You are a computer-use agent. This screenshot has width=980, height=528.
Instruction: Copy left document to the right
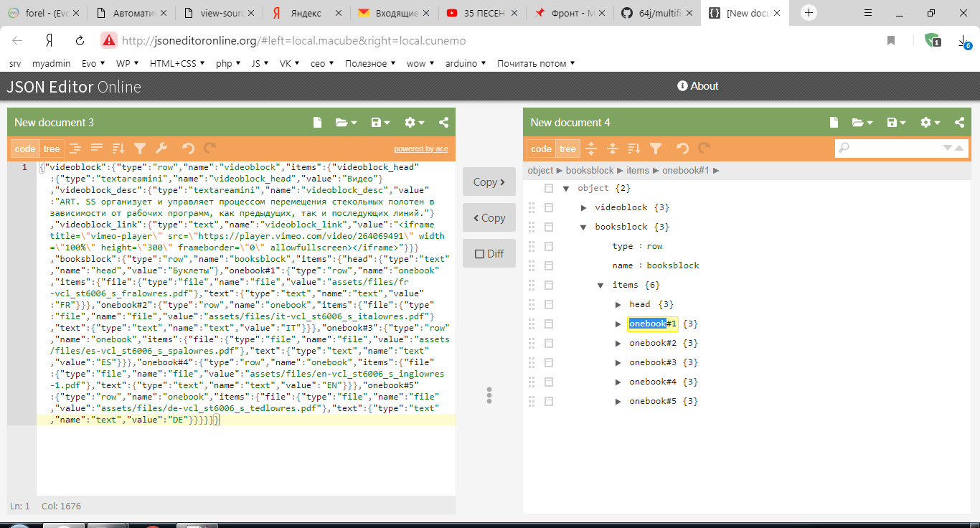(x=489, y=182)
